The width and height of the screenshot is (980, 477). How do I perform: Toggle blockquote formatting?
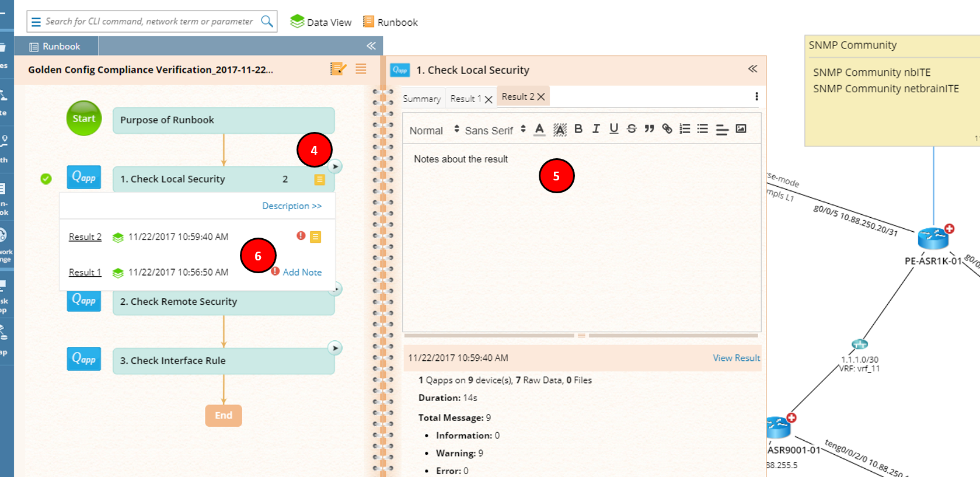(649, 129)
